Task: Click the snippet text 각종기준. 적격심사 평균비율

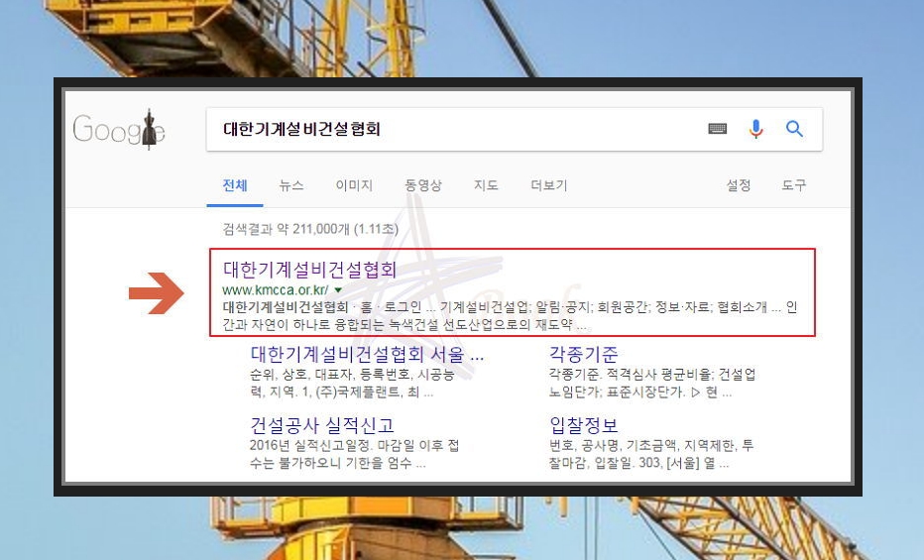Action: [x=652, y=375]
